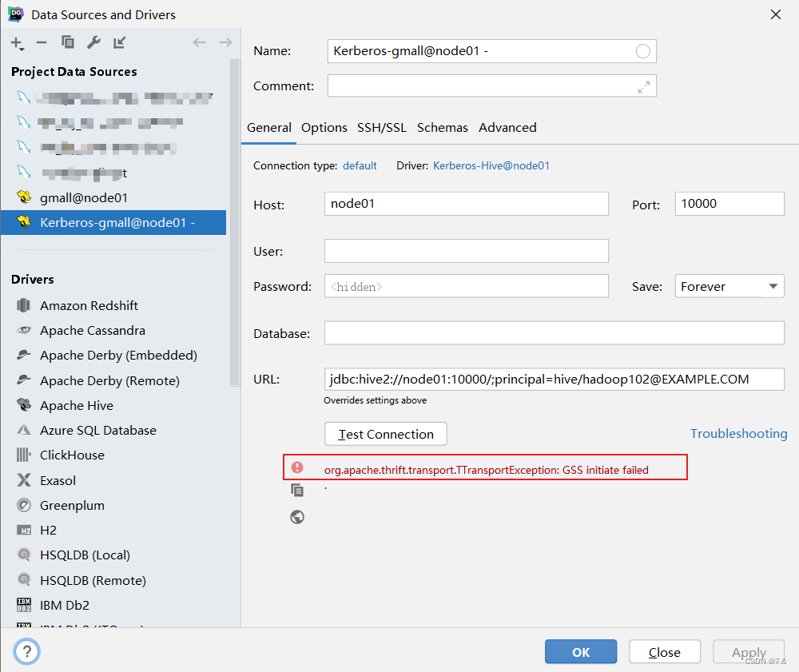The image size is (799, 672).
Task: Click the Close button
Action: pyautogui.click(x=665, y=651)
